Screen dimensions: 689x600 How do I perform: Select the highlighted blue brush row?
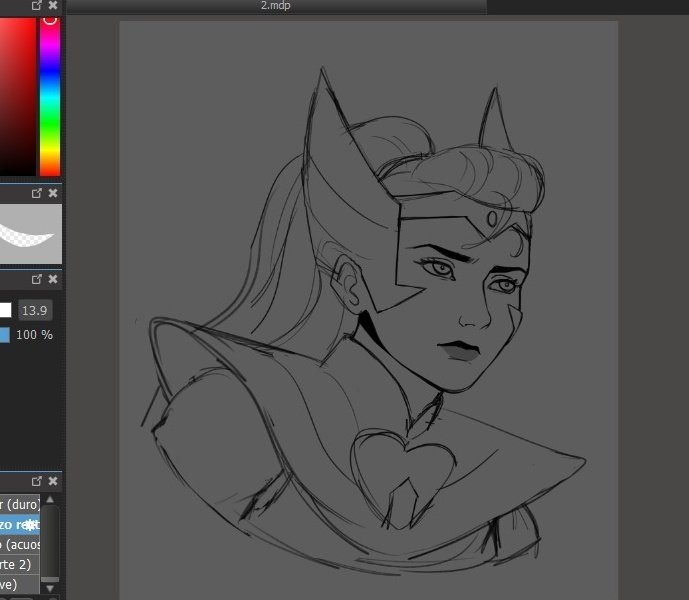point(20,524)
